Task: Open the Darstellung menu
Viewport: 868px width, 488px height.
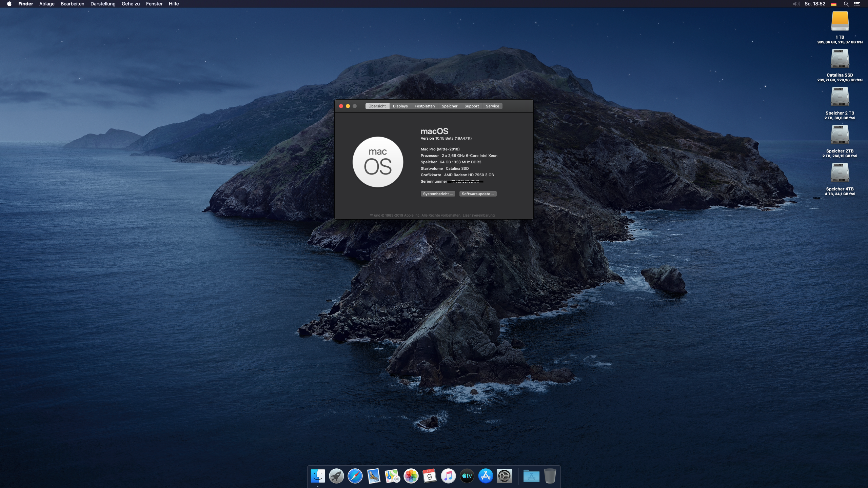Action: pyautogui.click(x=103, y=4)
